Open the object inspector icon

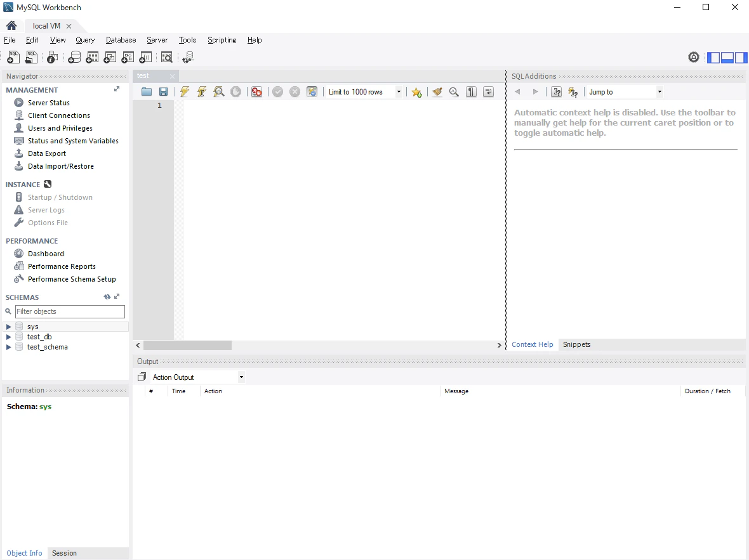coord(53,57)
